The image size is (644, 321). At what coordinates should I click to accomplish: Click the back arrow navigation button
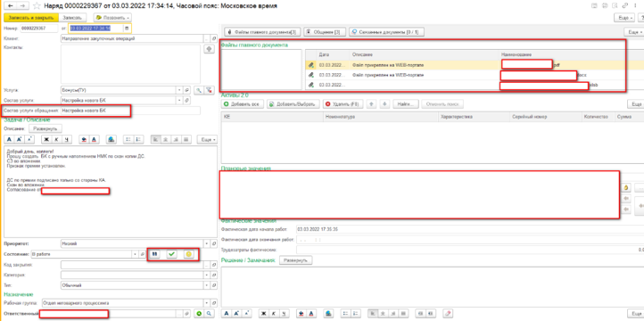pyautogui.click(x=10, y=5)
